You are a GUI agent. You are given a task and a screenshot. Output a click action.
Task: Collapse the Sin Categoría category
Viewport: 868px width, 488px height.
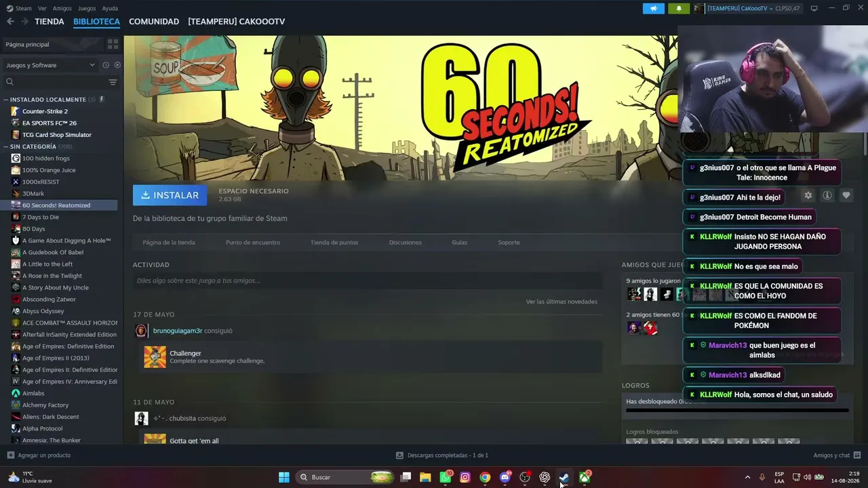click(x=6, y=146)
